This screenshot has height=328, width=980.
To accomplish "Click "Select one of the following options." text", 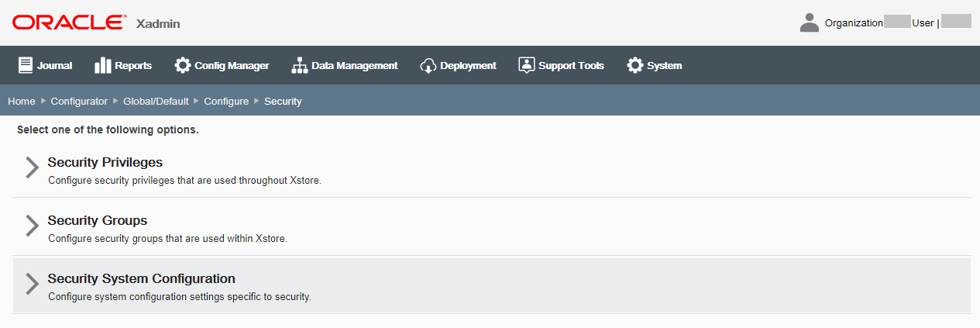I will tap(108, 129).
